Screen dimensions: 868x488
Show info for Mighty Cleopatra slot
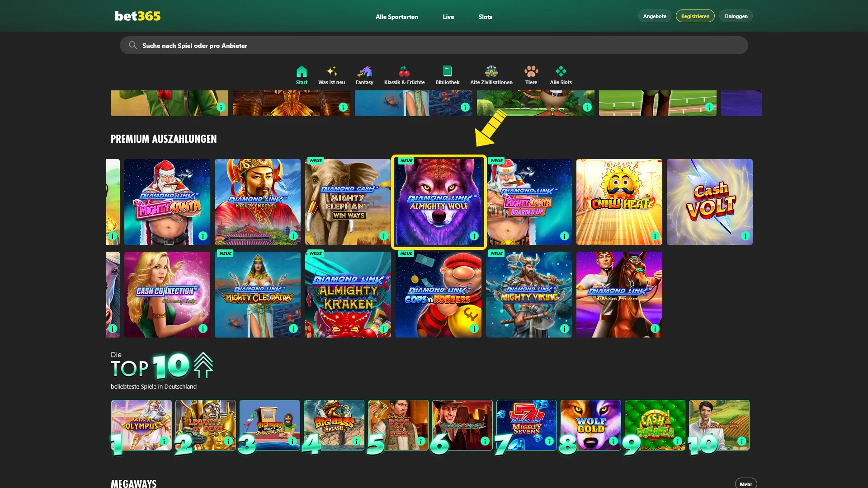point(293,328)
